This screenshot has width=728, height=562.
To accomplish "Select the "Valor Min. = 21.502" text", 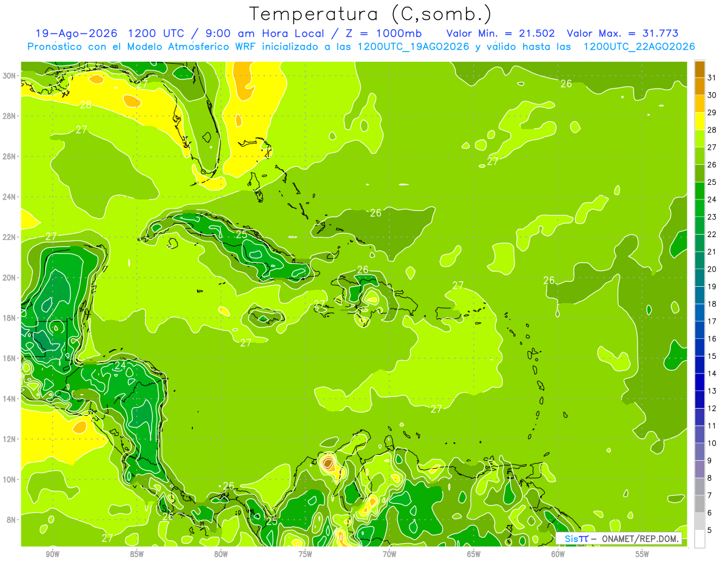I will pyautogui.click(x=500, y=33).
